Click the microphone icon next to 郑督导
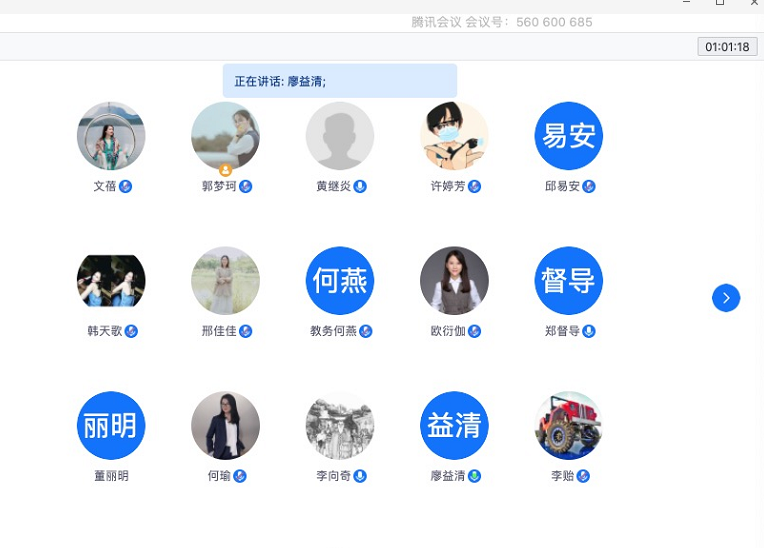764x548 pixels. pyautogui.click(x=589, y=331)
